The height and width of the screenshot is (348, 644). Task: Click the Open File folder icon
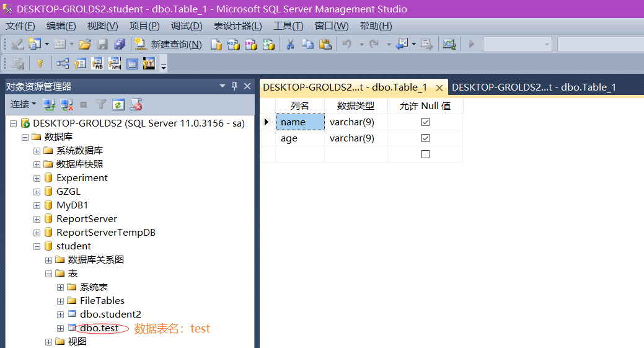pyautogui.click(x=85, y=44)
